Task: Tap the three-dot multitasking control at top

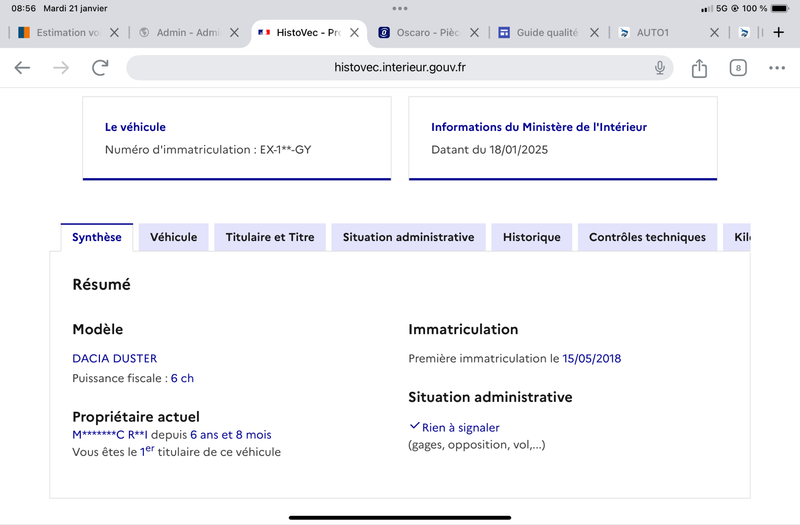Action: (400, 8)
